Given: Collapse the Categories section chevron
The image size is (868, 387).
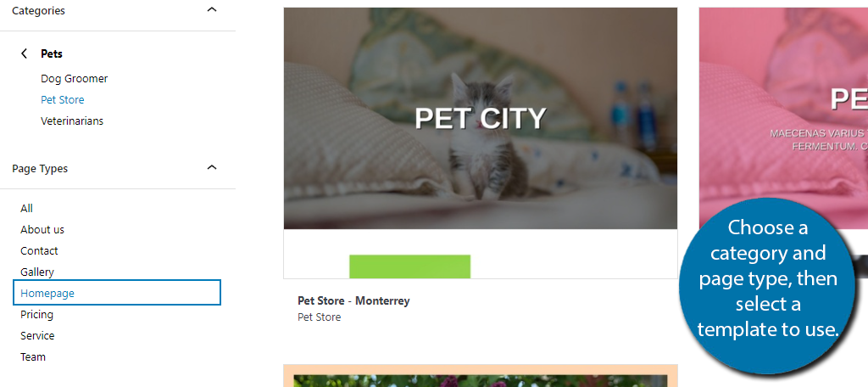Looking at the screenshot, I should pos(211,10).
